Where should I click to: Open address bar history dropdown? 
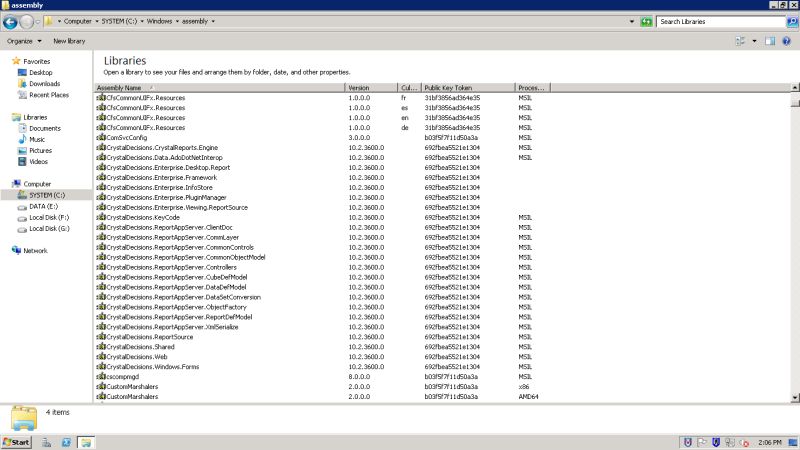click(632, 21)
